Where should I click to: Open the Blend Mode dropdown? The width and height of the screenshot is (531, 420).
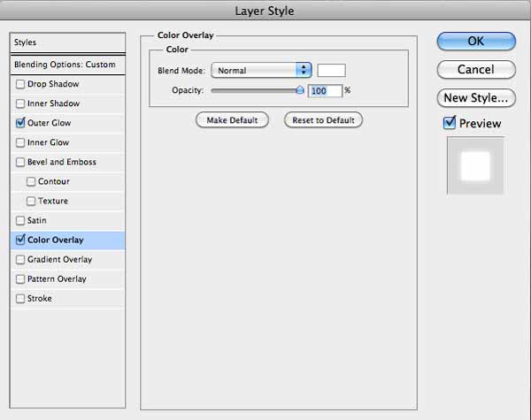point(261,71)
